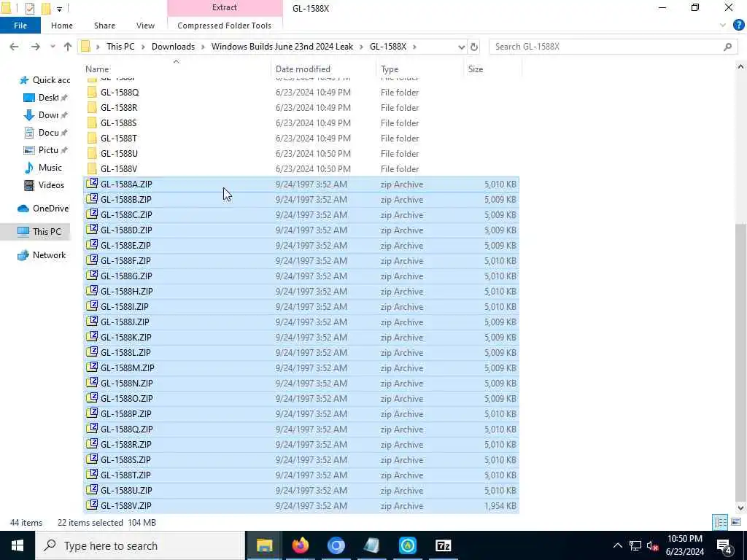Open Documents in navigation pane

tap(45, 133)
